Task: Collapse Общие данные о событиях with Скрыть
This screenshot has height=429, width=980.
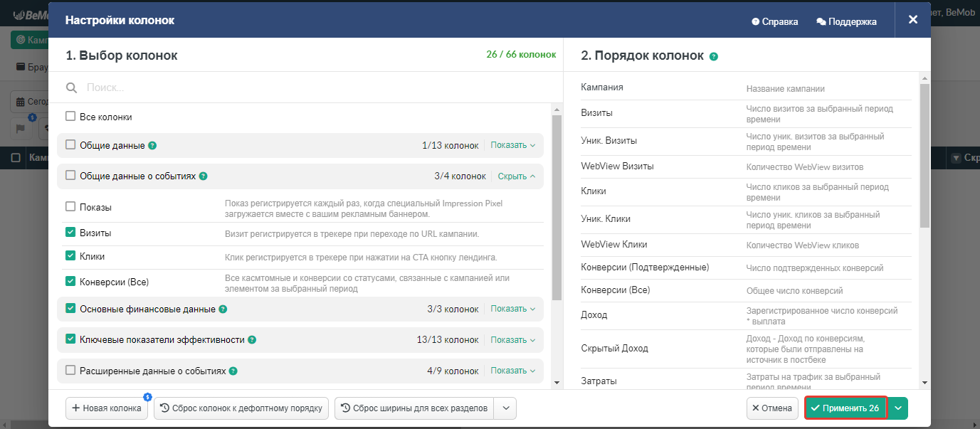Action: (x=517, y=176)
